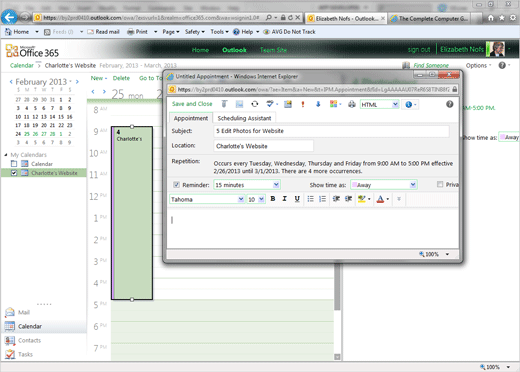Image resolution: width=520 pixels, height=372 pixels.
Task: Set high importance with red exclamation icon
Action: coord(303,104)
